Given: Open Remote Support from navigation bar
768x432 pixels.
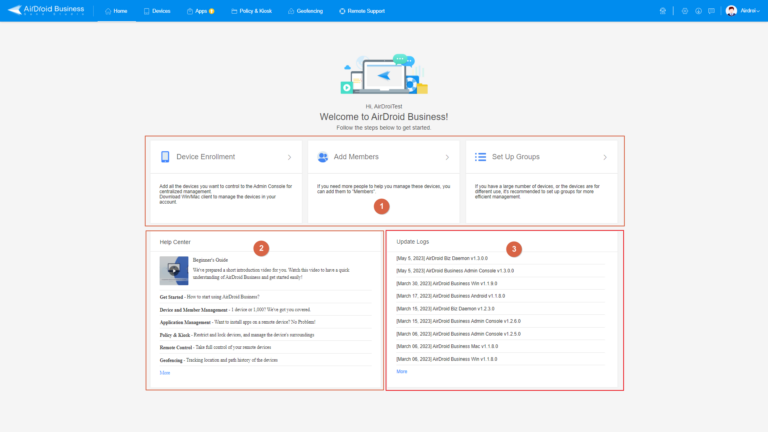Looking at the screenshot, I should (x=360, y=11).
